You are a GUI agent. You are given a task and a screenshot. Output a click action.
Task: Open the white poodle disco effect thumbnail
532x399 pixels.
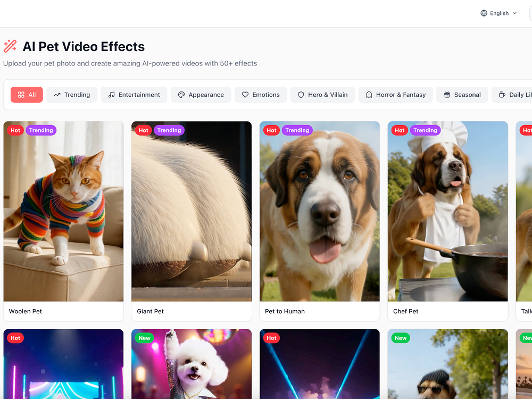click(x=192, y=364)
